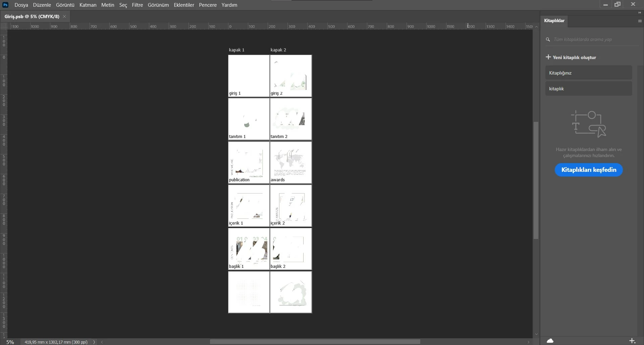The image size is (644, 345).
Task: Open the Filtre menu
Action: [138, 5]
